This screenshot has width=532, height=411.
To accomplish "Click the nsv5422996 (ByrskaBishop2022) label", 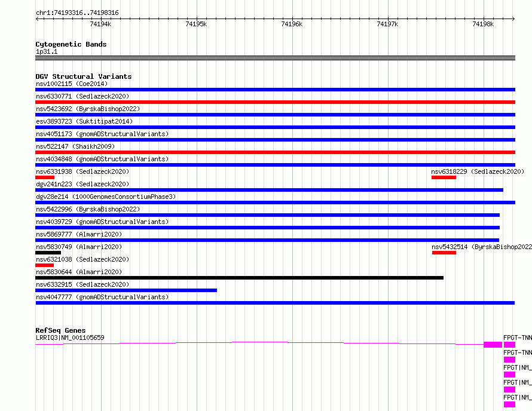I will coord(88,209).
